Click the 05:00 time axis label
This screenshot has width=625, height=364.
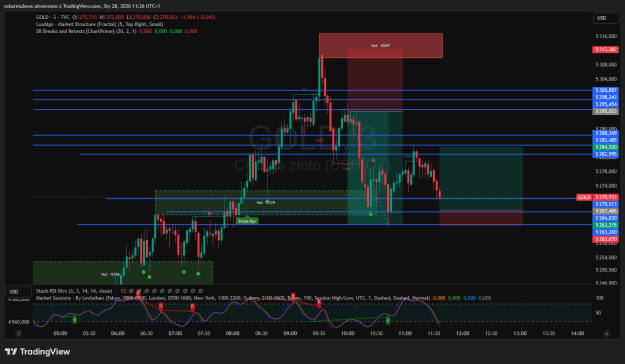[60, 333]
